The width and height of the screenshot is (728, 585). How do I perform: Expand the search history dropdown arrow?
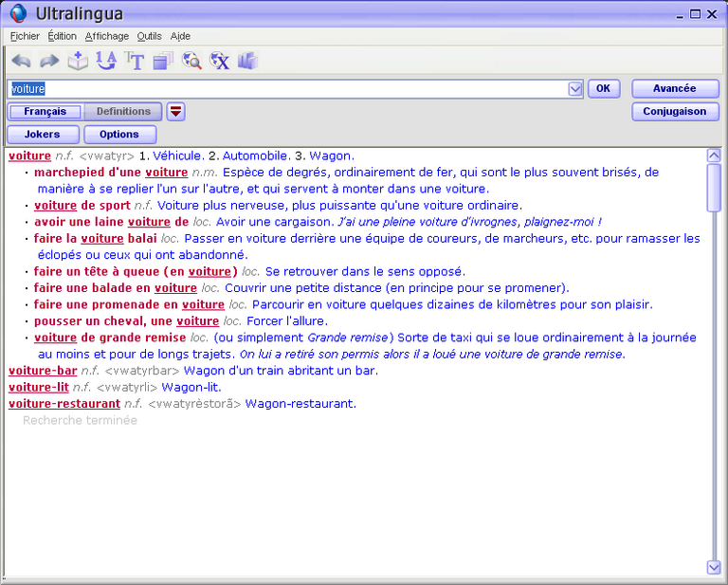point(574,89)
